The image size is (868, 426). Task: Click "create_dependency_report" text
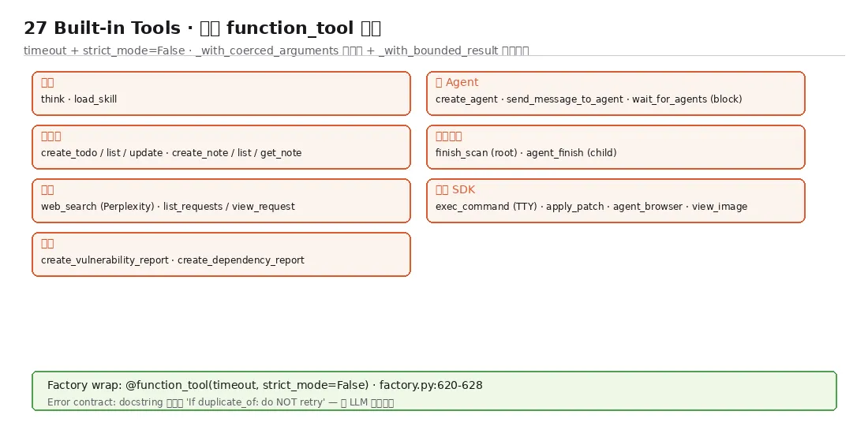(241, 260)
